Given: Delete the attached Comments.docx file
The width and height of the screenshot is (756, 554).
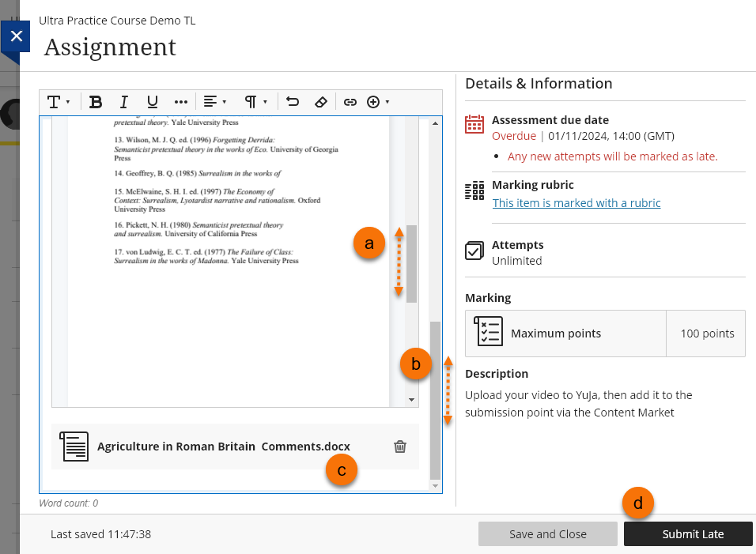Looking at the screenshot, I should 400,447.
